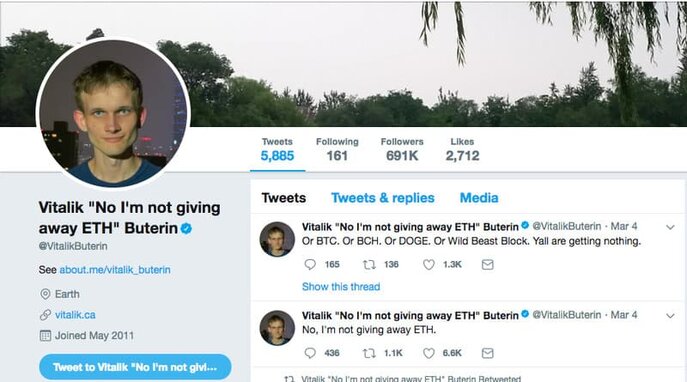Retweet the tweet with 1.1K retweets
Viewport: 687px width, 382px height.
pos(369,353)
